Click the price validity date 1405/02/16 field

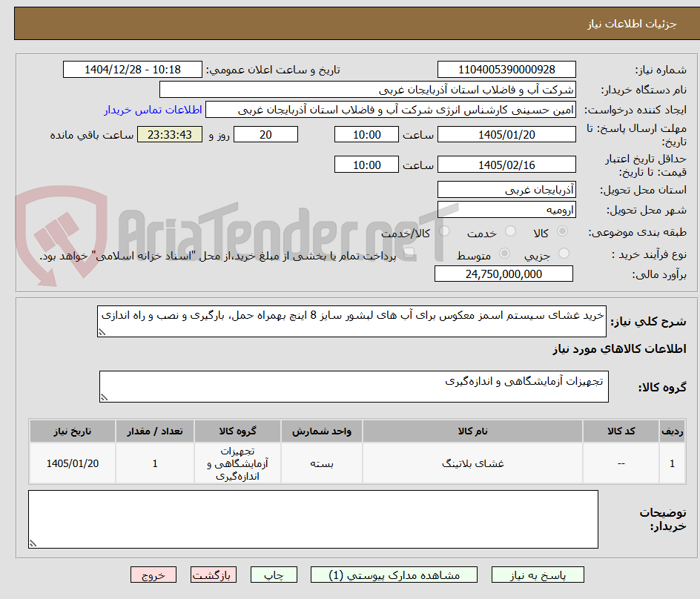coord(506,165)
